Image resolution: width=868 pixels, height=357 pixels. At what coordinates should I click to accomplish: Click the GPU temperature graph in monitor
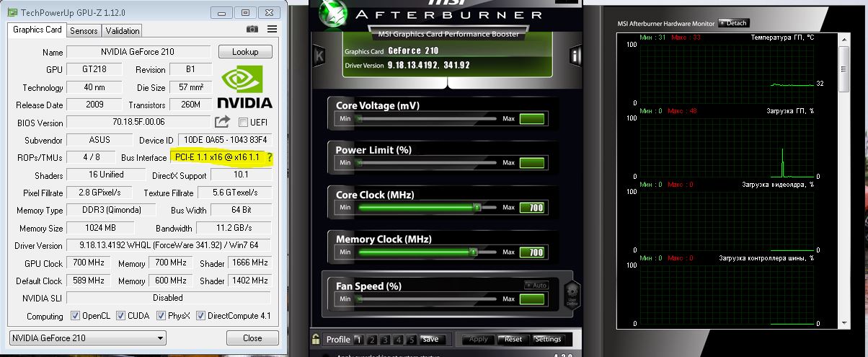click(727, 74)
